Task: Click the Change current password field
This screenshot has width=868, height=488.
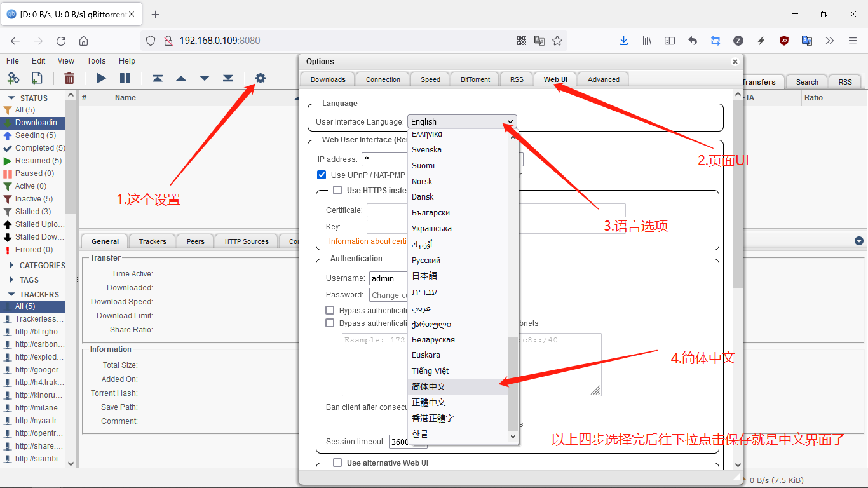Action: (x=388, y=295)
